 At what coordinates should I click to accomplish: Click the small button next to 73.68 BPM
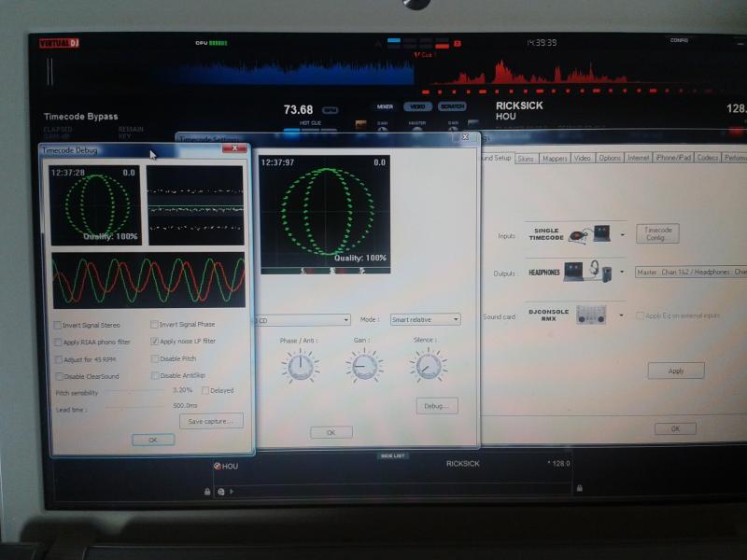[331, 110]
